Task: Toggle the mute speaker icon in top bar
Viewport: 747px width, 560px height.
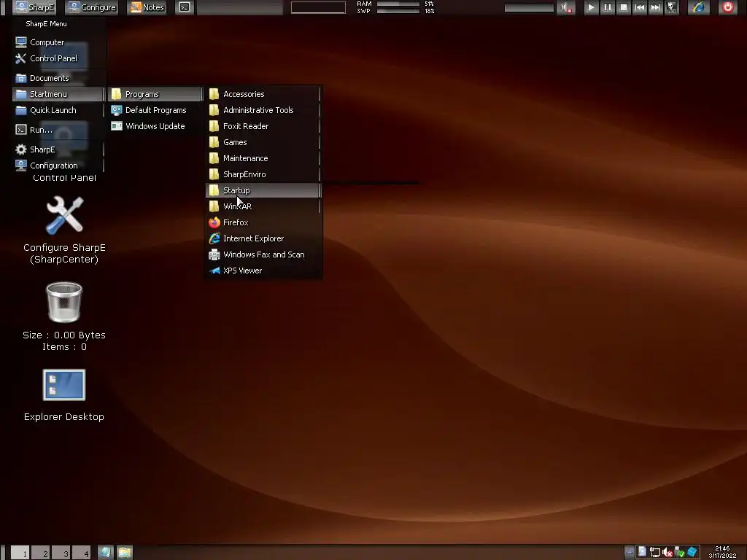Action: pos(566,7)
